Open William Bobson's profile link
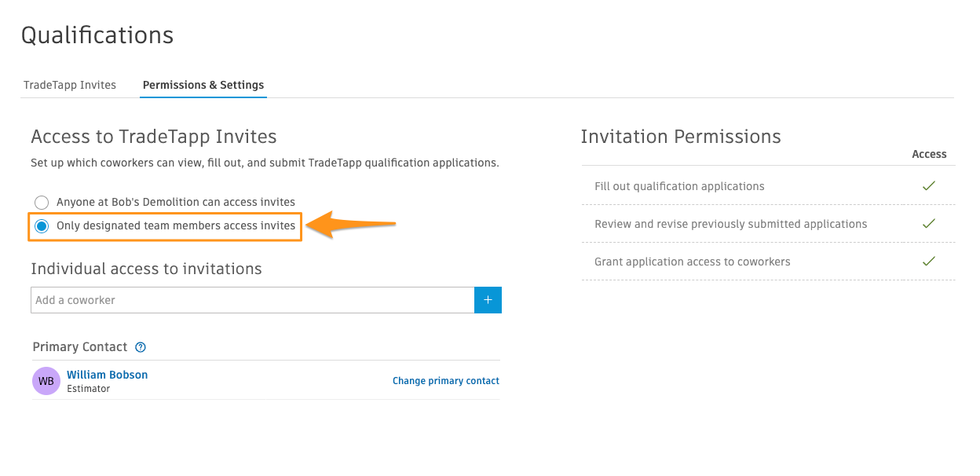This screenshot has width=980, height=476. [x=108, y=375]
